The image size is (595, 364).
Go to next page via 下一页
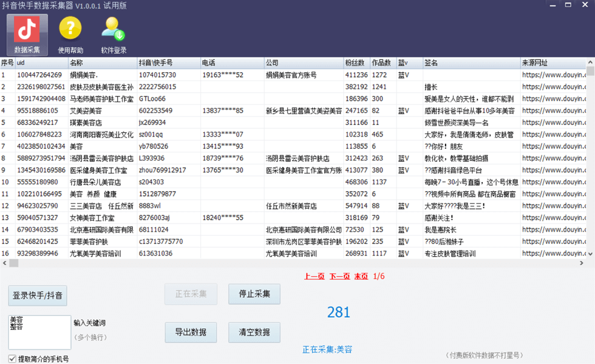click(339, 276)
